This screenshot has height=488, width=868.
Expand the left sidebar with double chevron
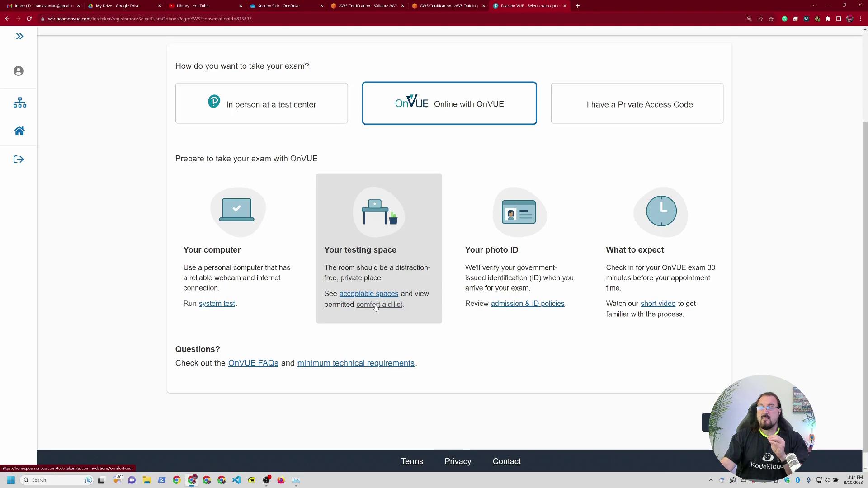[x=19, y=36]
